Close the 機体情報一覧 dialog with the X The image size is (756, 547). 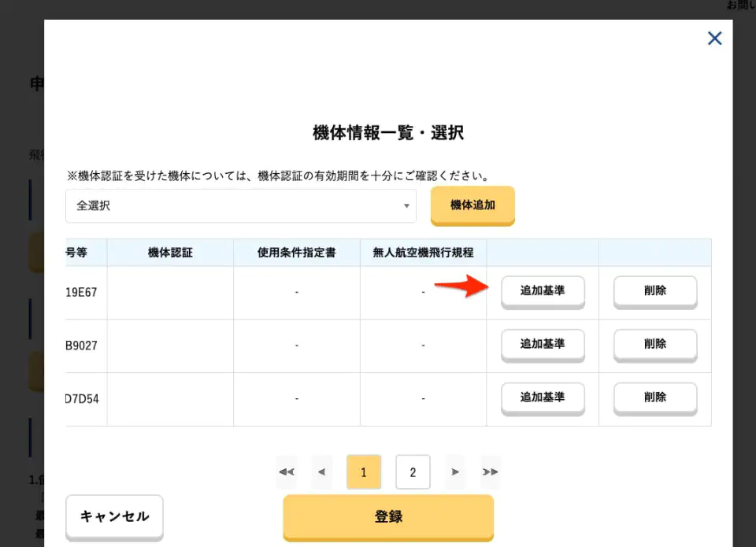(x=714, y=39)
